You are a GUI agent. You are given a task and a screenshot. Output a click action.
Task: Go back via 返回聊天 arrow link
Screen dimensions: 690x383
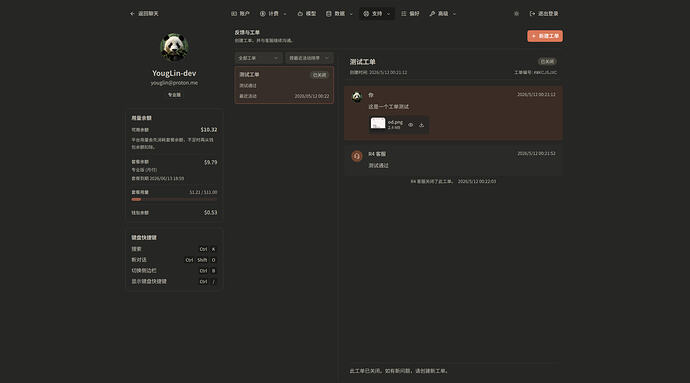(144, 14)
